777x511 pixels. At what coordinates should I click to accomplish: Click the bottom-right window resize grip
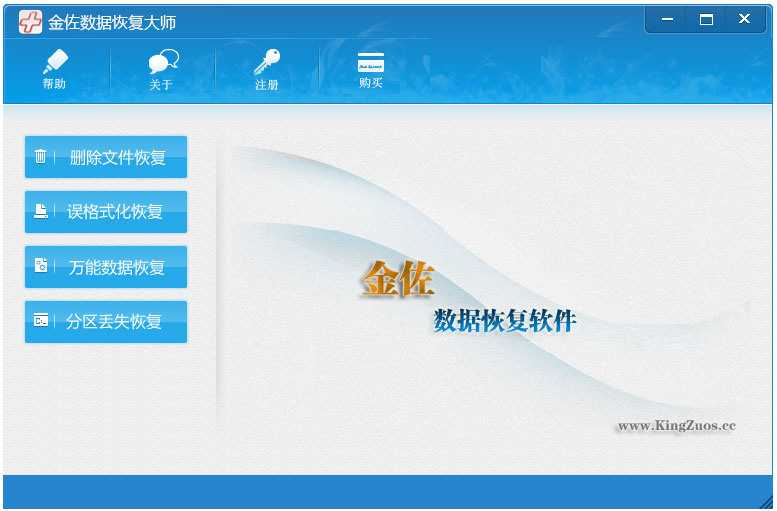766,502
